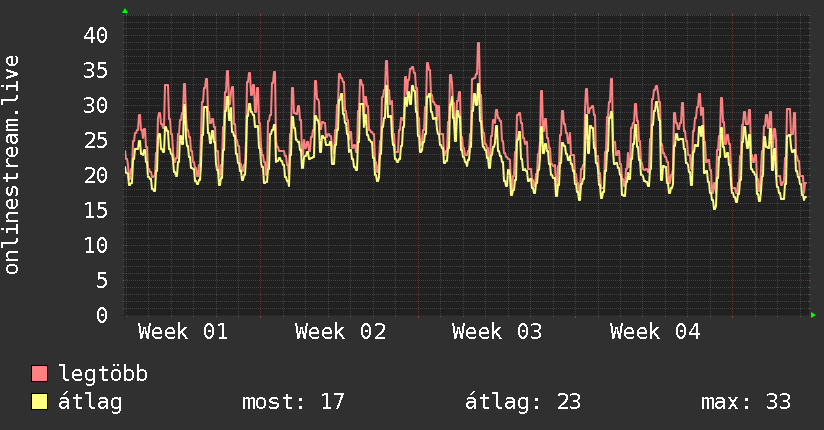824x430 pixels.
Task: Click the green arrow ending the X axis
Action: 814,315
